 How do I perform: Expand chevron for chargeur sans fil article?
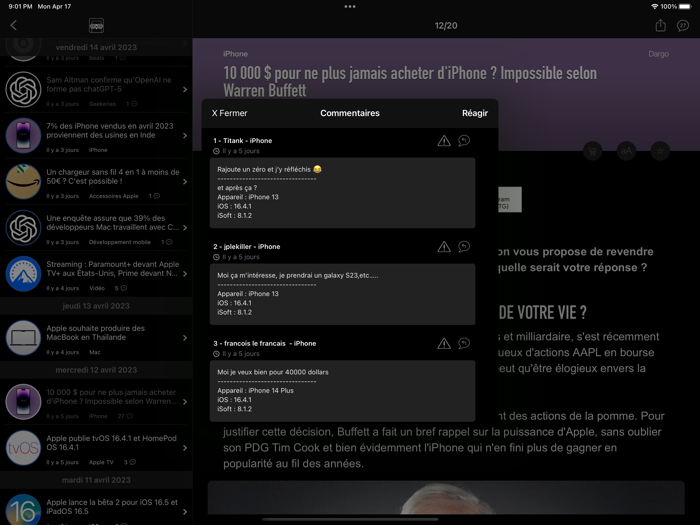(185, 182)
